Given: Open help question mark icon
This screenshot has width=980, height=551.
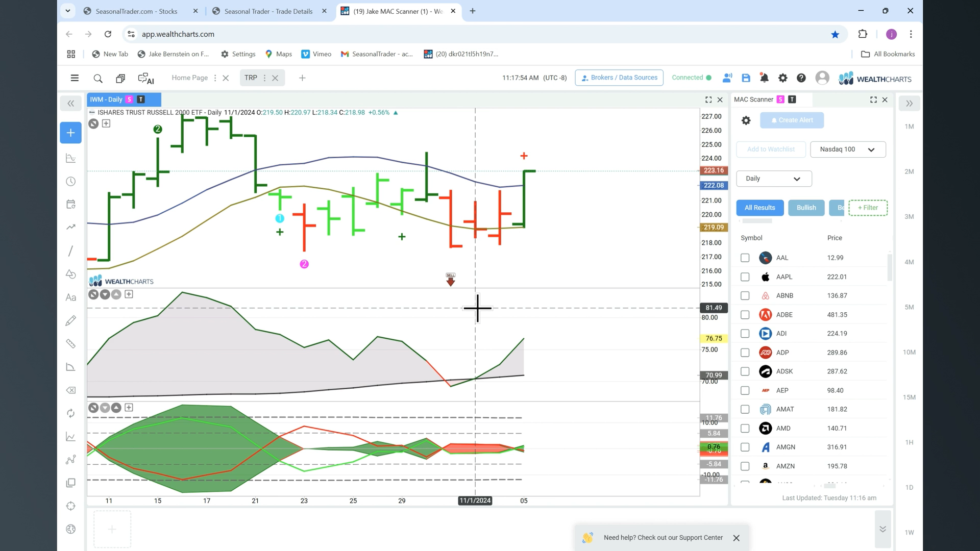Looking at the screenshot, I should pos(801,78).
